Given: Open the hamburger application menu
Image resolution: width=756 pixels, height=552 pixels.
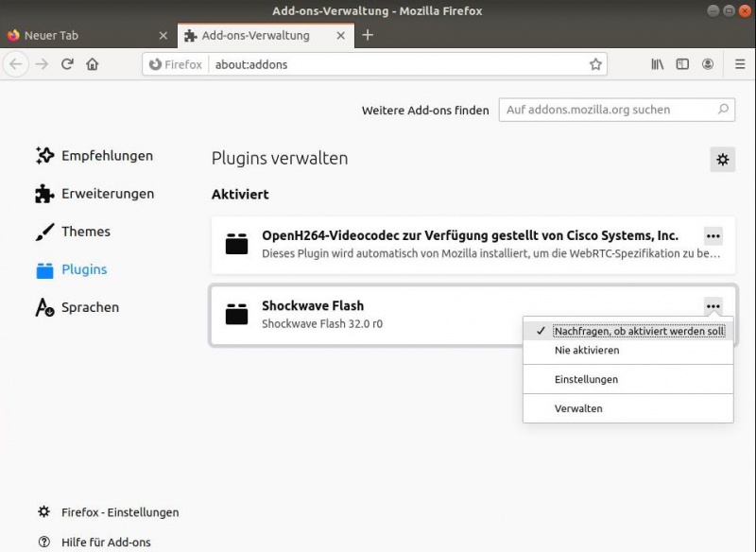Looking at the screenshot, I should click(x=740, y=64).
